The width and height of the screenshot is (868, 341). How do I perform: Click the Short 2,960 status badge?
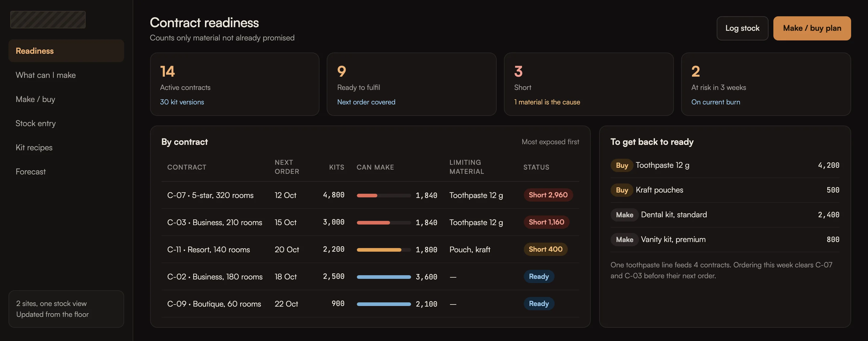pos(548,195)
